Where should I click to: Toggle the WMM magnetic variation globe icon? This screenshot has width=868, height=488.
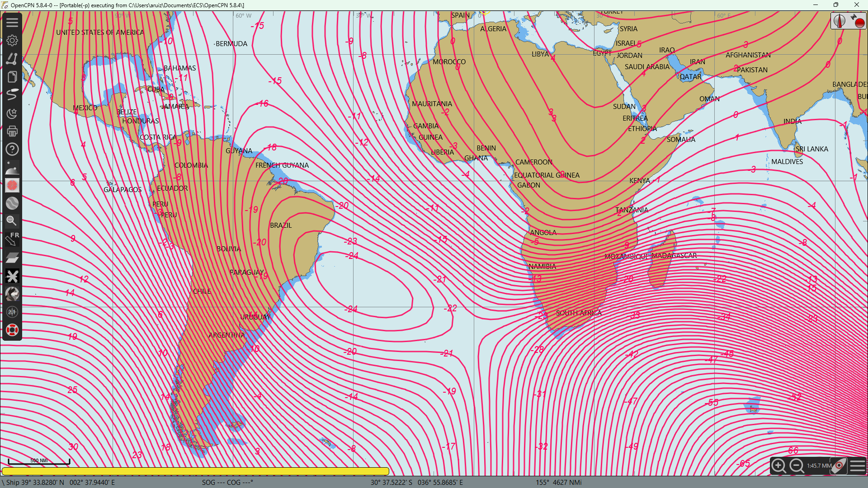(x=12, y=203)
